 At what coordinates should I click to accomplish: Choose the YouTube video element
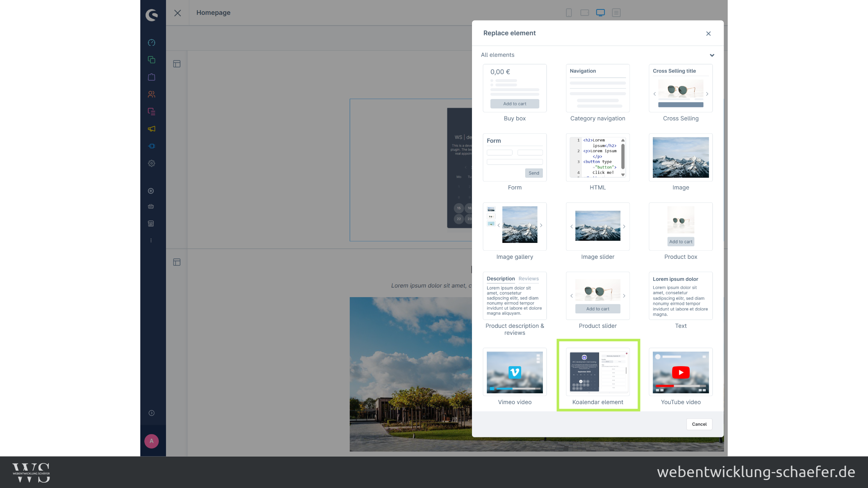pyautogui.click(x=680, y=372)
